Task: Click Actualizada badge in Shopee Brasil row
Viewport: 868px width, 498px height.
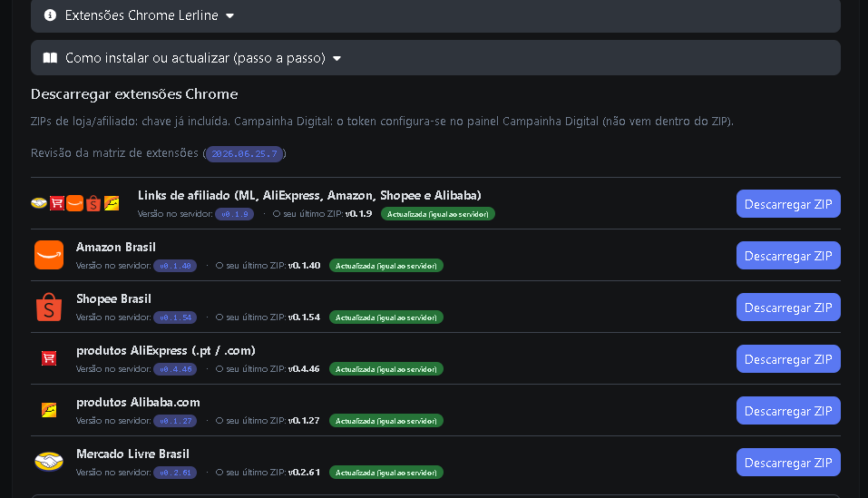Action: click(386, 317)
